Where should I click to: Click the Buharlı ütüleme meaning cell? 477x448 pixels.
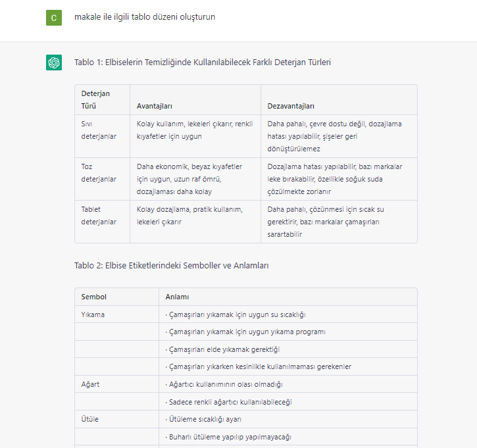[x=288, y=437]
